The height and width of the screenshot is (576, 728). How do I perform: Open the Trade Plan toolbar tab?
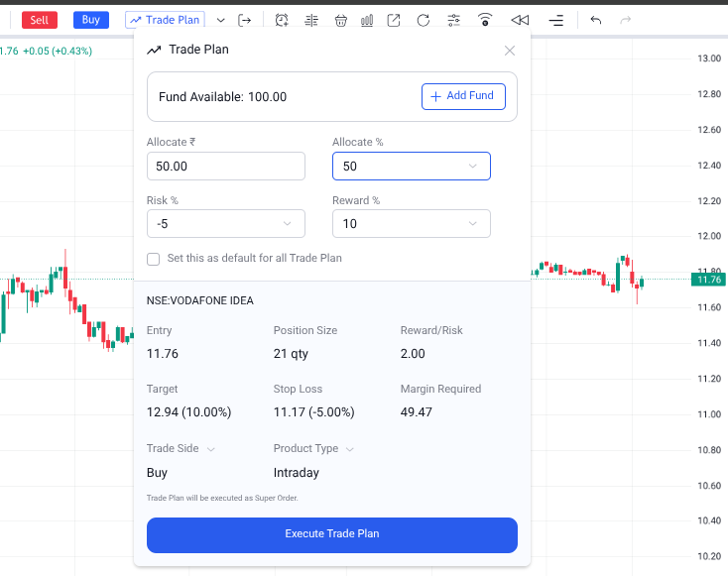pos(165,20)
